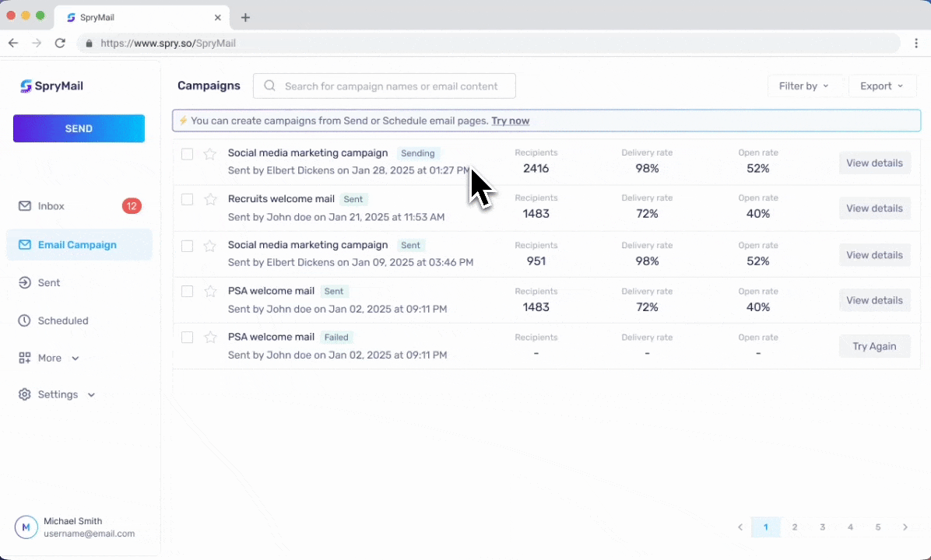
Task: Click recipients value 951
Action: (x=536, y=261)
